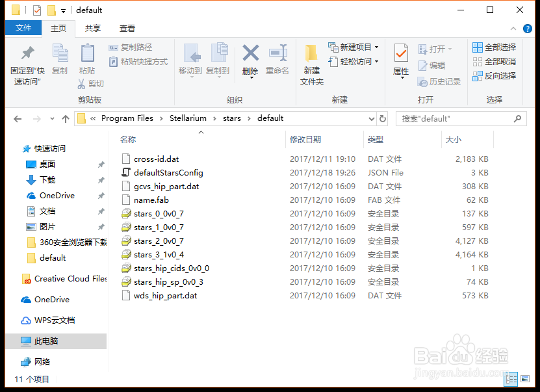
Task: Open the File (文件) tab
Action: point(23,28)
